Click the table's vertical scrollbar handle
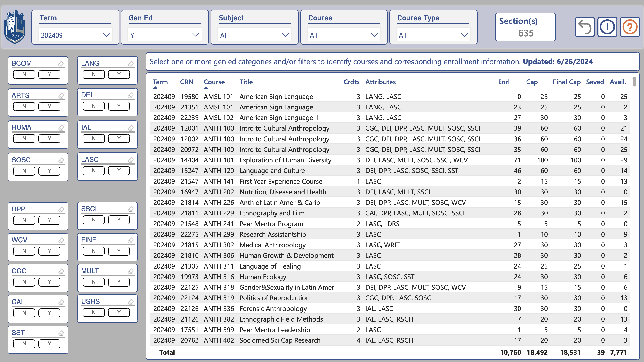This screenshot has width=644, height=362. click(634, 82)
